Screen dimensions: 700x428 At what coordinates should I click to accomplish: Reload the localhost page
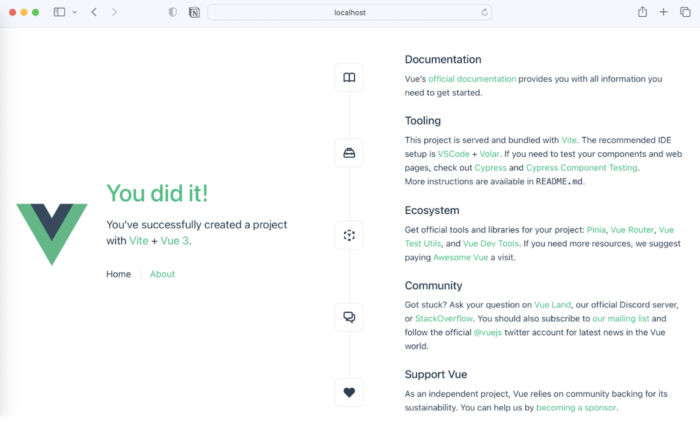point(484,12)
